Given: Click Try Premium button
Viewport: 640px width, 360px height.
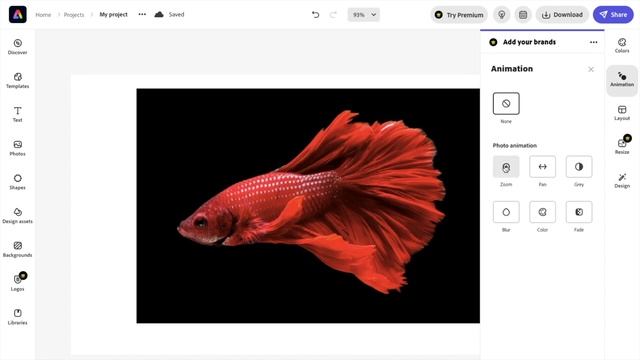Looking at the screenshot, I should click(x=459, y=15).
